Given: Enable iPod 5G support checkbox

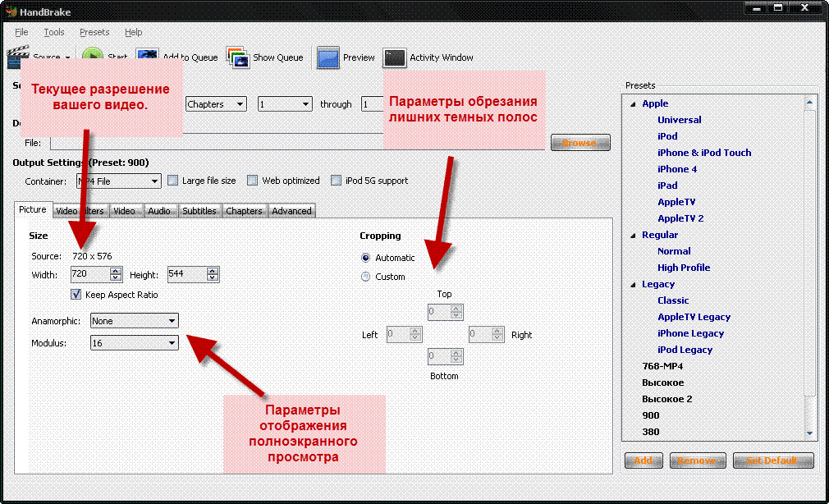Looking at the screenshot, I should 336,181.
